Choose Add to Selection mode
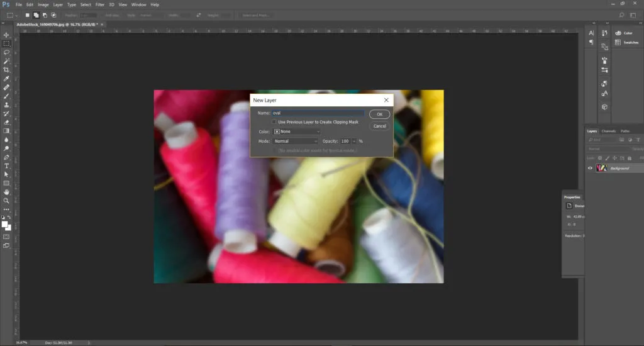The height and width of the screenshot is (346, 644). 36,15
